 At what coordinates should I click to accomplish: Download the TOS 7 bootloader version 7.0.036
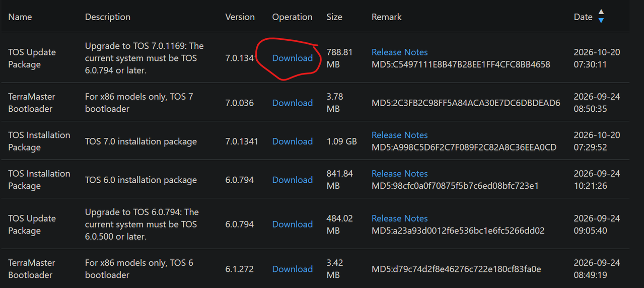tap(293, 103)
